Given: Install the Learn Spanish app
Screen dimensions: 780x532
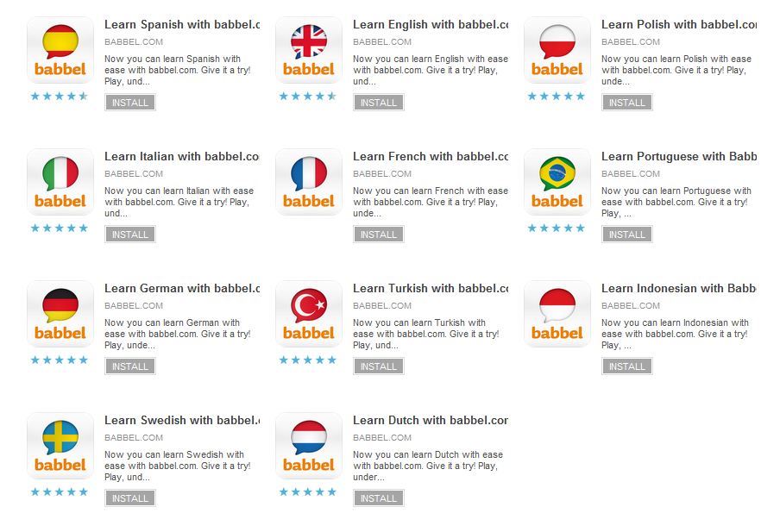Looking at the screenshot, I should (x=129, y=102).
